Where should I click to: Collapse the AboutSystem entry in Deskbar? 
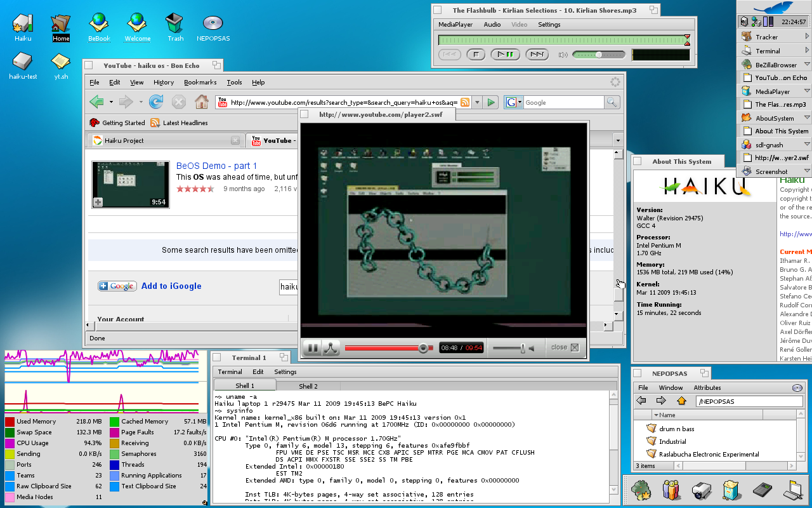807,118
